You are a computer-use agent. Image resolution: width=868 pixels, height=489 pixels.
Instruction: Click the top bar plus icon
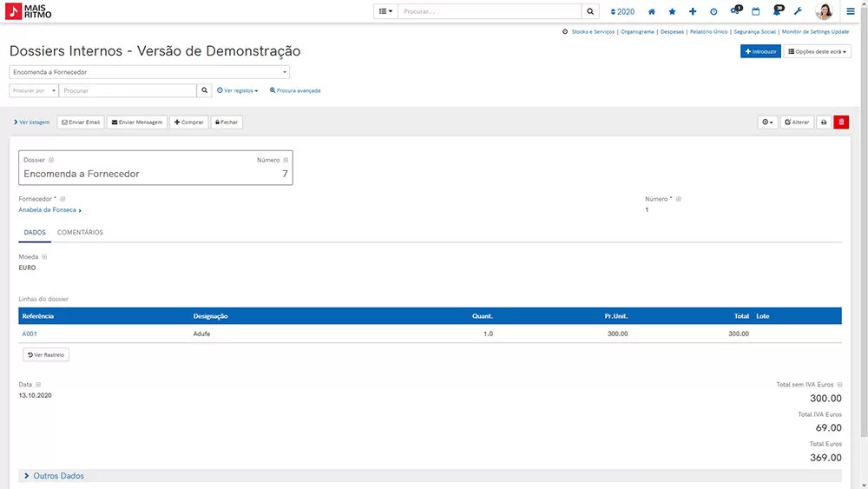coord(693,11)
